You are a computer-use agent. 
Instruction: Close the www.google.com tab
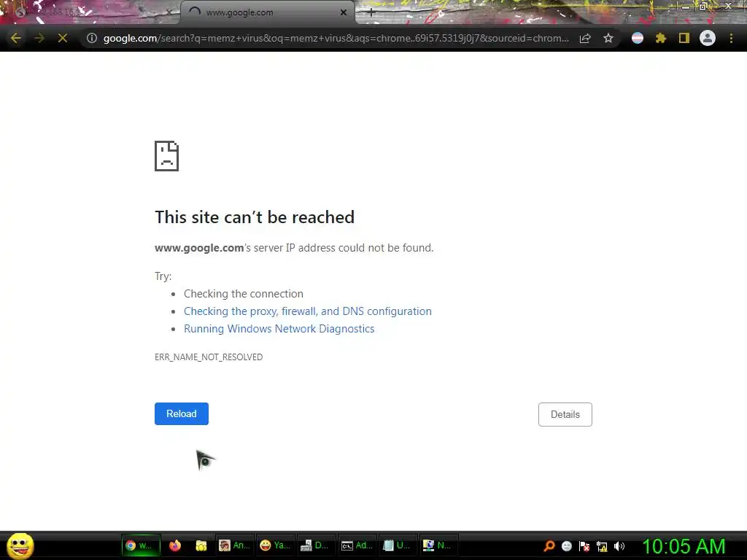click(344, 12)
